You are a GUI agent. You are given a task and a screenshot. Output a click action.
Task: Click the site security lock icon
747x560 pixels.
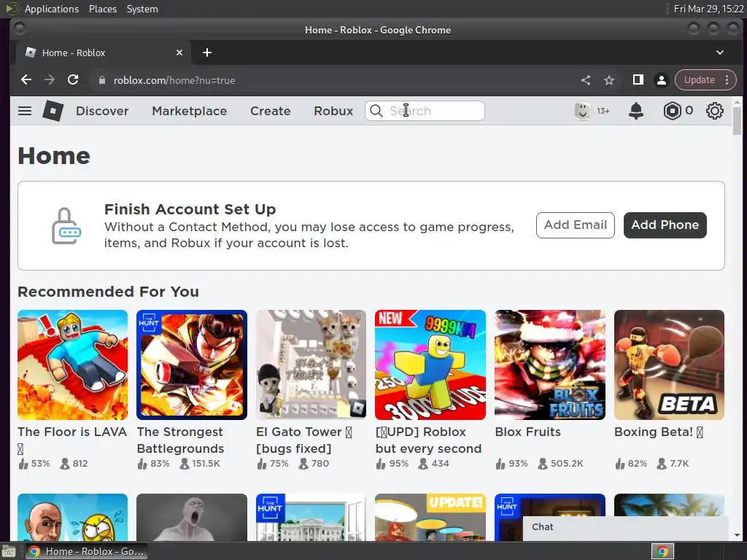[x=101, y=80]
